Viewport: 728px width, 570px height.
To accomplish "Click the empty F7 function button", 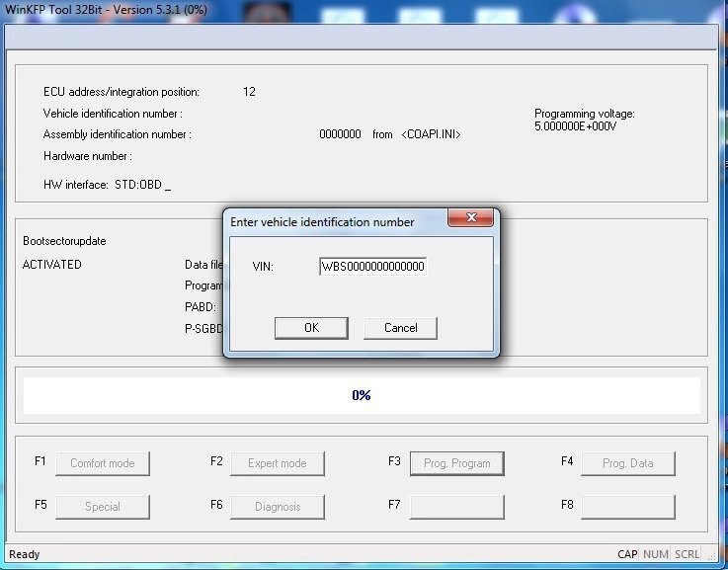I will (x=457, y=507).
